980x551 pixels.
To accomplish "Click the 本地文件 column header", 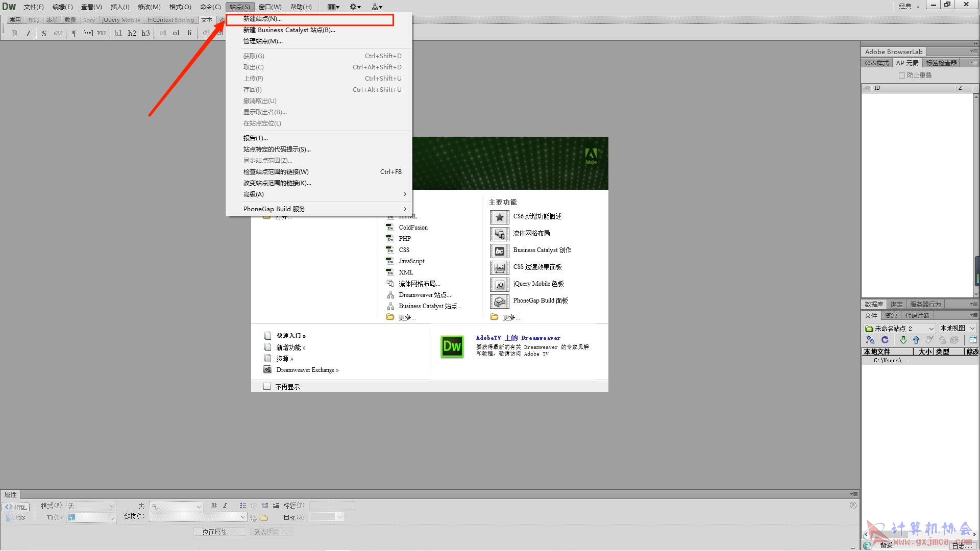I will click(x=887, y=352).
